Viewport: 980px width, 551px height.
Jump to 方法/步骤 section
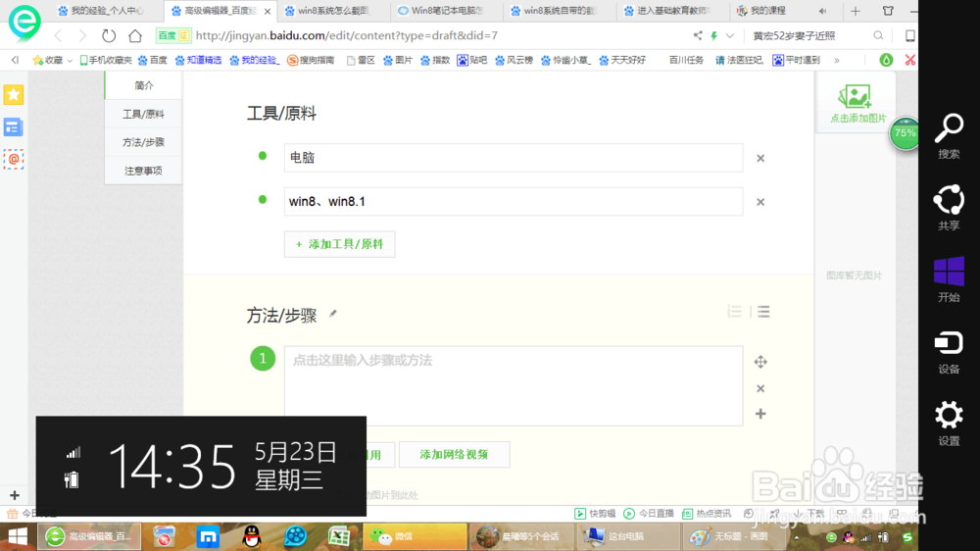pos(144,142)
